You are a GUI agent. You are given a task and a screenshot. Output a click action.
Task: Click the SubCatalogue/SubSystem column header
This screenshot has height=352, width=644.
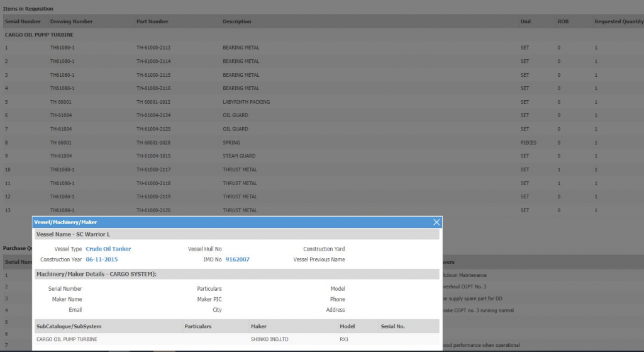point(69,326)
